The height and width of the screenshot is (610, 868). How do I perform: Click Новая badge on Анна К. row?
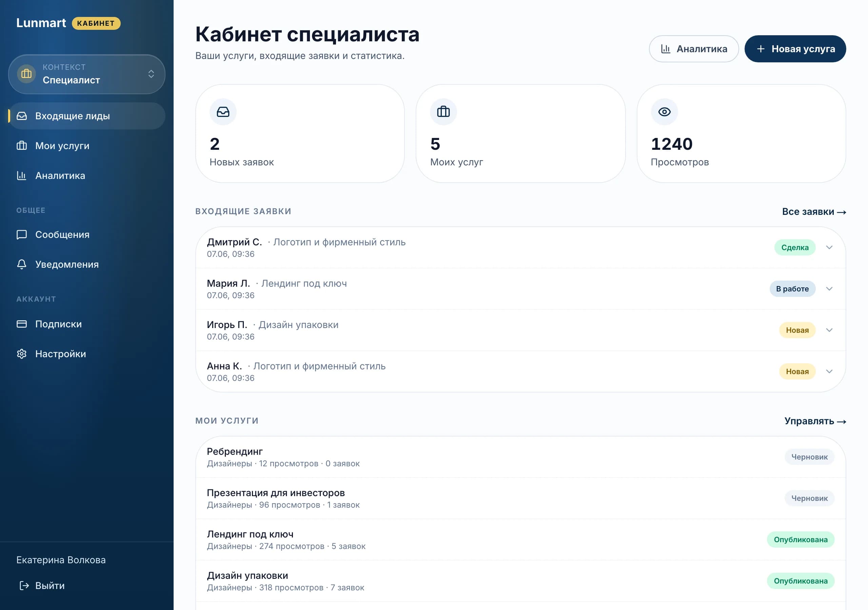(797, 371)
